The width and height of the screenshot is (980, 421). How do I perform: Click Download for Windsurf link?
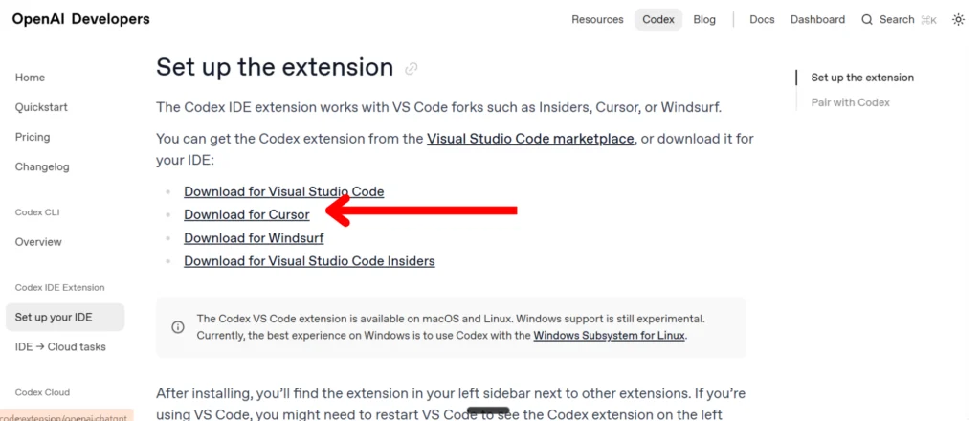254,238
